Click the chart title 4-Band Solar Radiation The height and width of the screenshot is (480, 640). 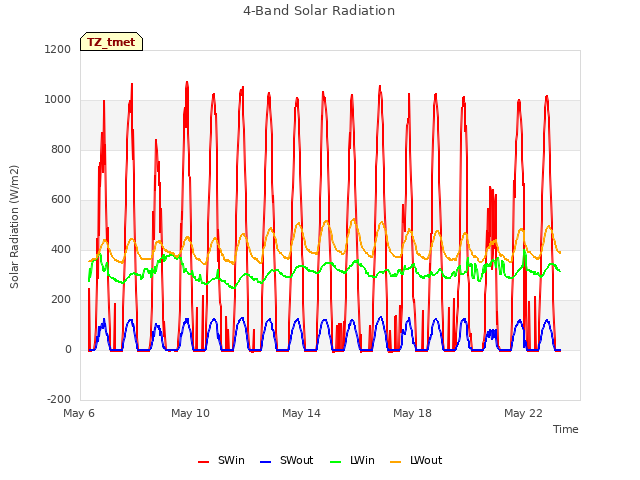pyautogui.click(x=319, y=11)
